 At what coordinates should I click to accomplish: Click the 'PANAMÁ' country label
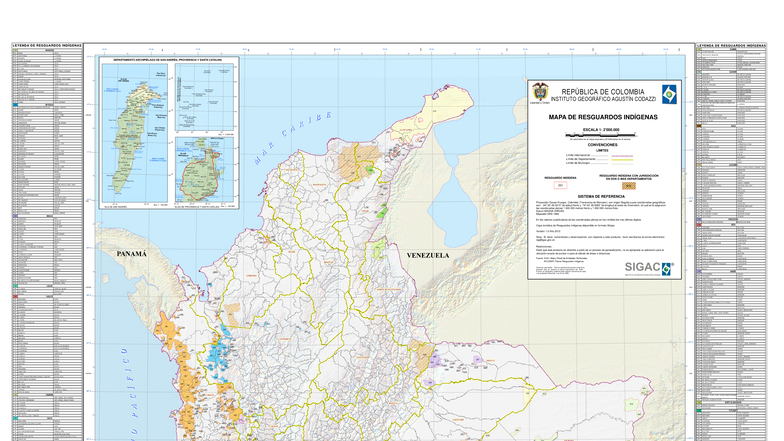click(x=132, y=254)
